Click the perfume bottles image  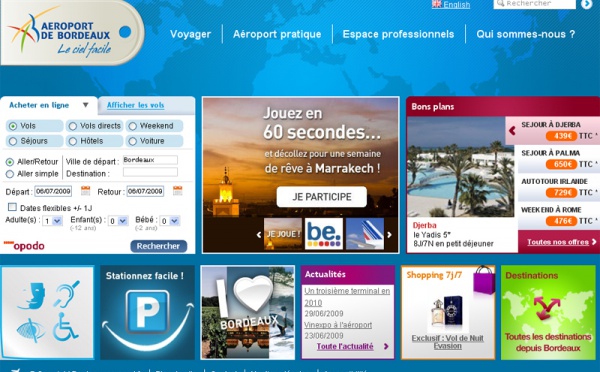tap(447, 312)
